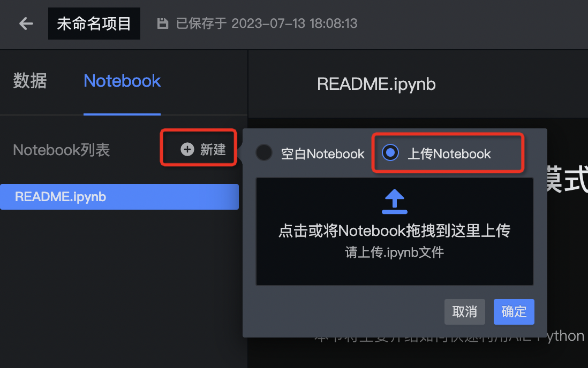
Task: Click the README.ipynb title in the main pane
Action: click(376, 84)
